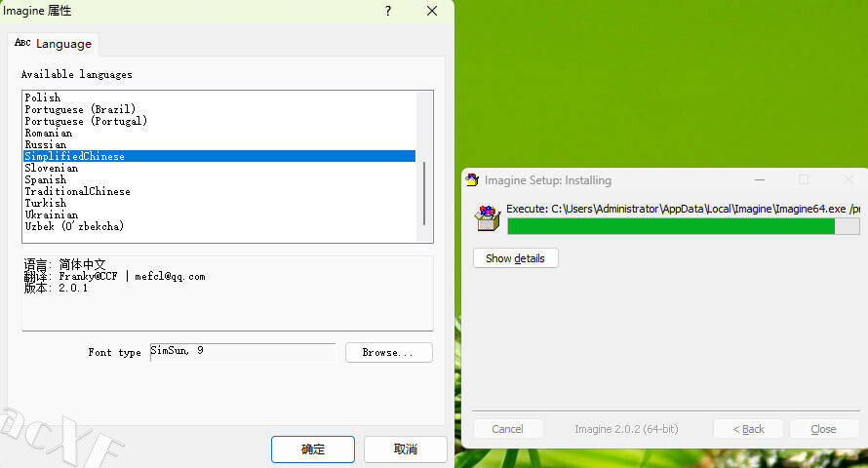Click Cancel in Imagine Setup window

(507, 429)
